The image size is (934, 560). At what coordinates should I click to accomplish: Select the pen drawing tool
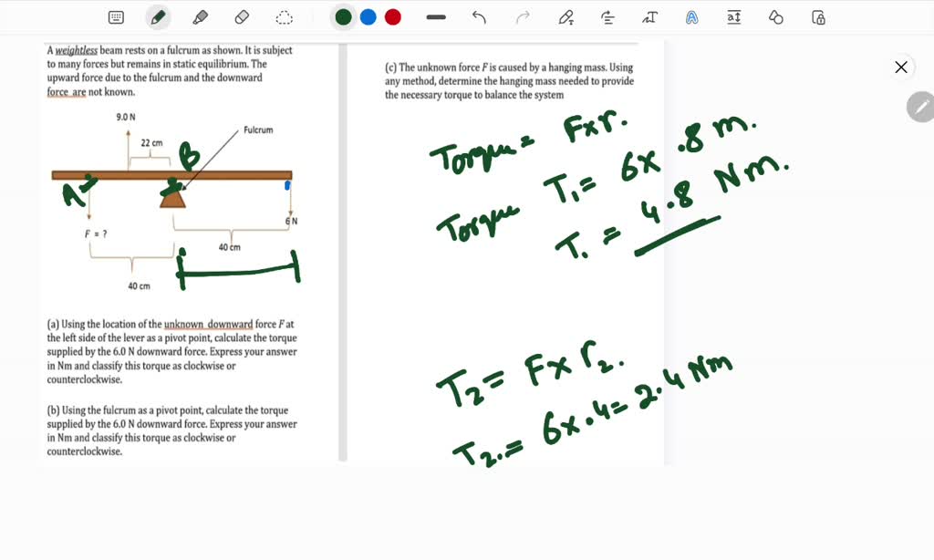pyautogui.click(x=158, y=17)
